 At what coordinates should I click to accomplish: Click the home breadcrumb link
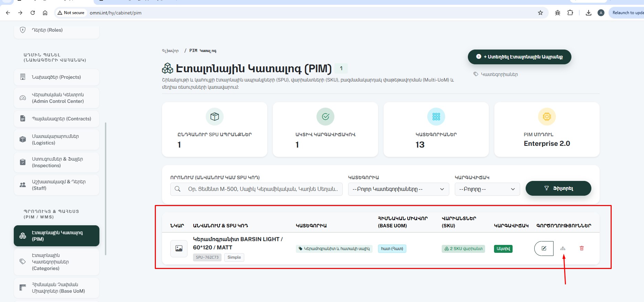coord(170,51)
